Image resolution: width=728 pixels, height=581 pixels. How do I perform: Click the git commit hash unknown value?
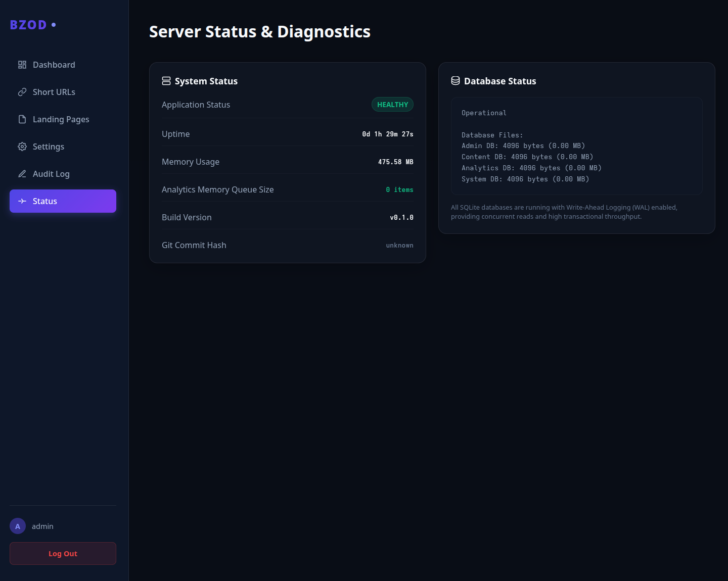coord(399,246)
